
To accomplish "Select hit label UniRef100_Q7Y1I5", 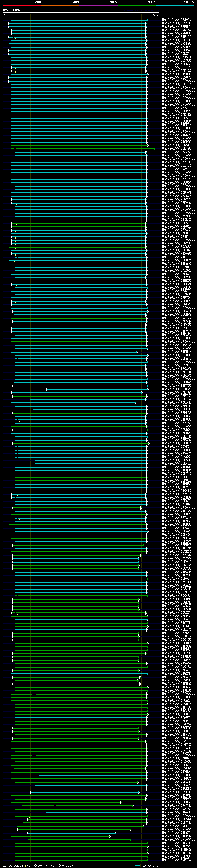I will pyautogui.click(x=177, y=494).
